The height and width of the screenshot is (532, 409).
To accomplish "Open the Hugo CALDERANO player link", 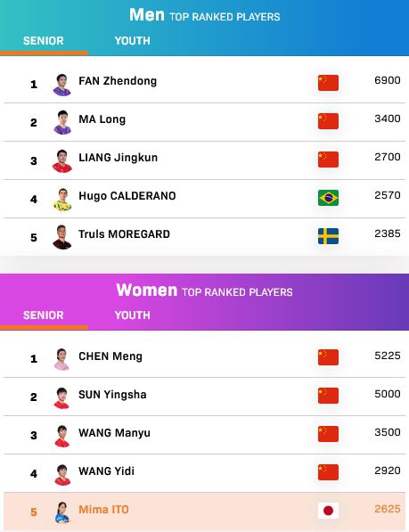I will (127, 196).
